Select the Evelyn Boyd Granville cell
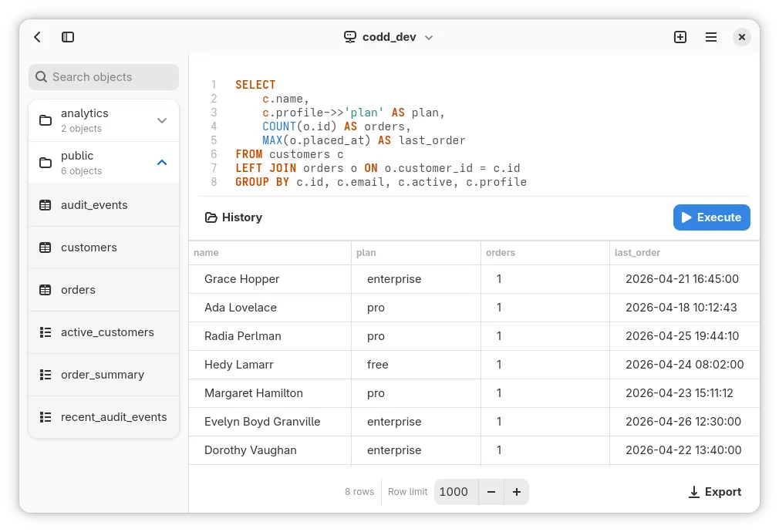 (270, 422)
